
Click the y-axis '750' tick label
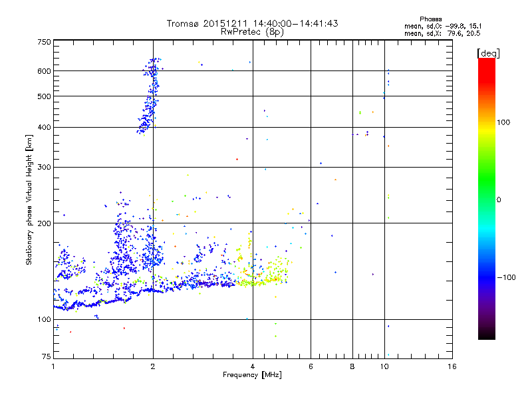tap(44, 42)
